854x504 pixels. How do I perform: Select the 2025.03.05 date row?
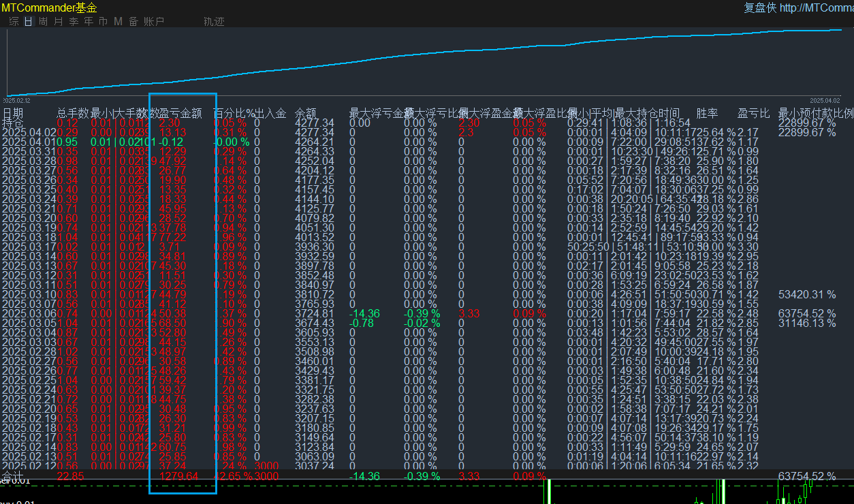click(29, 323)
